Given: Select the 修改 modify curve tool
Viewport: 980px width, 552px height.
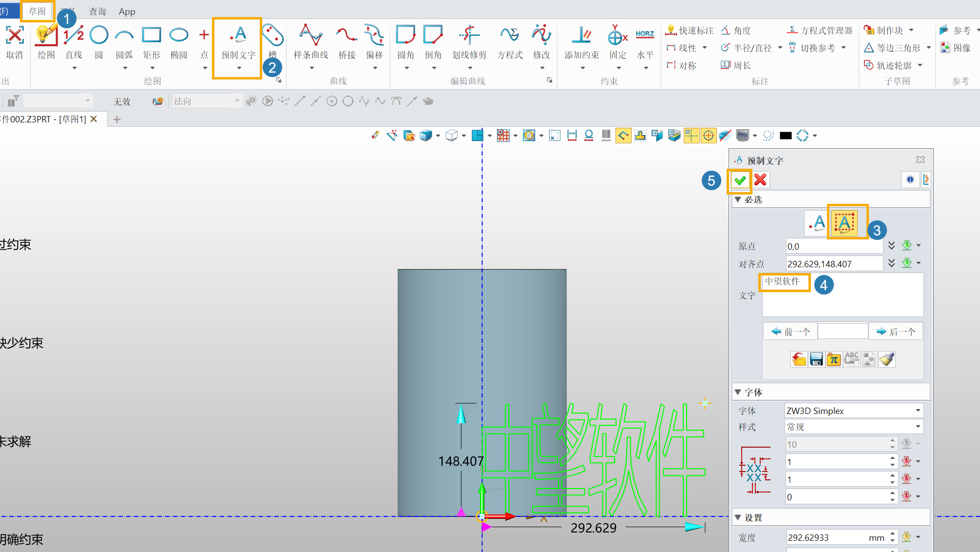Looking at the screenshot, I should point(541,42).
